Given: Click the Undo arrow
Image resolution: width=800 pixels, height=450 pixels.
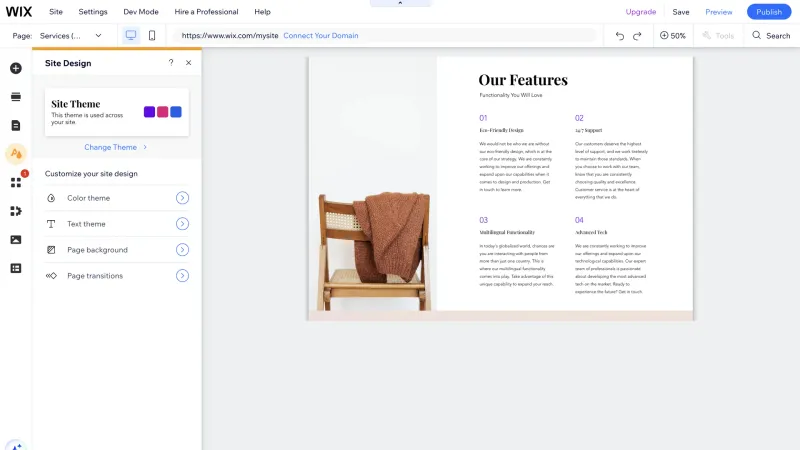Looking at the screenshot, I should (619, 36).
